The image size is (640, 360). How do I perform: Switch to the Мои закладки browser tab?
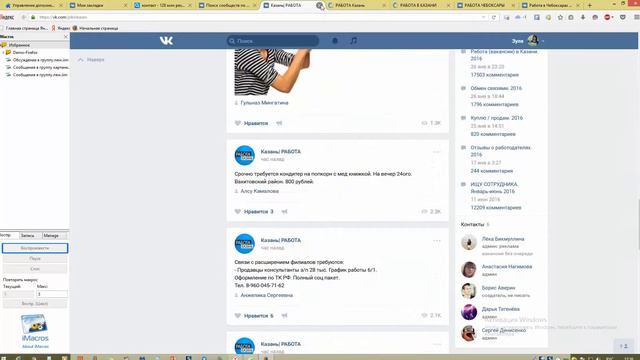coord(98,5)
